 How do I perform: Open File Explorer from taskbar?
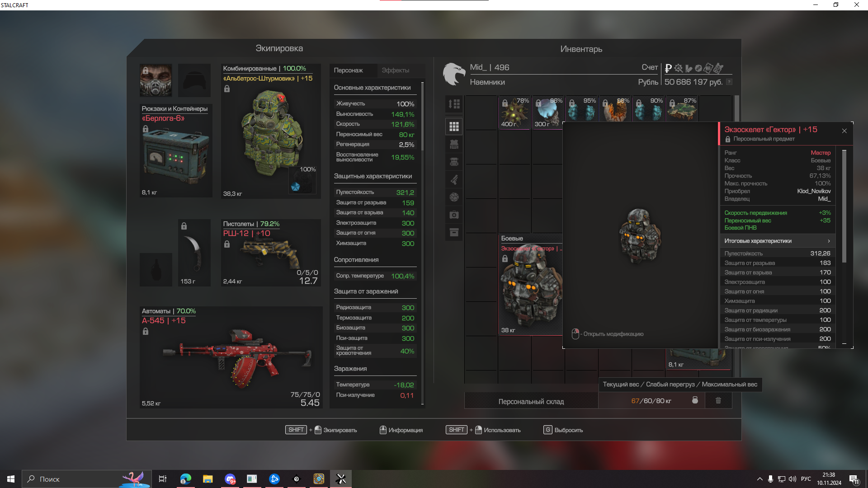point(208,479)
